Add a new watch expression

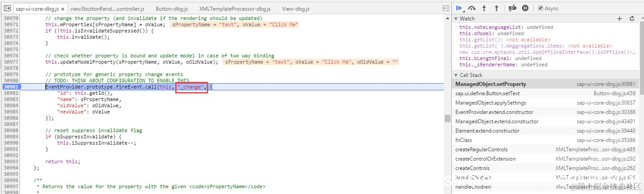pyautogui.click(x=620, y=19)
